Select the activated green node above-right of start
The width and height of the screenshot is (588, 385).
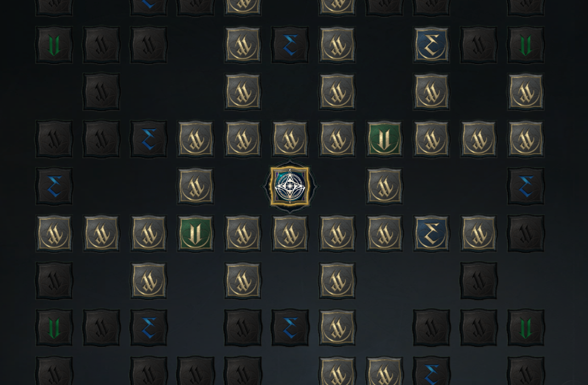(384, 139)
